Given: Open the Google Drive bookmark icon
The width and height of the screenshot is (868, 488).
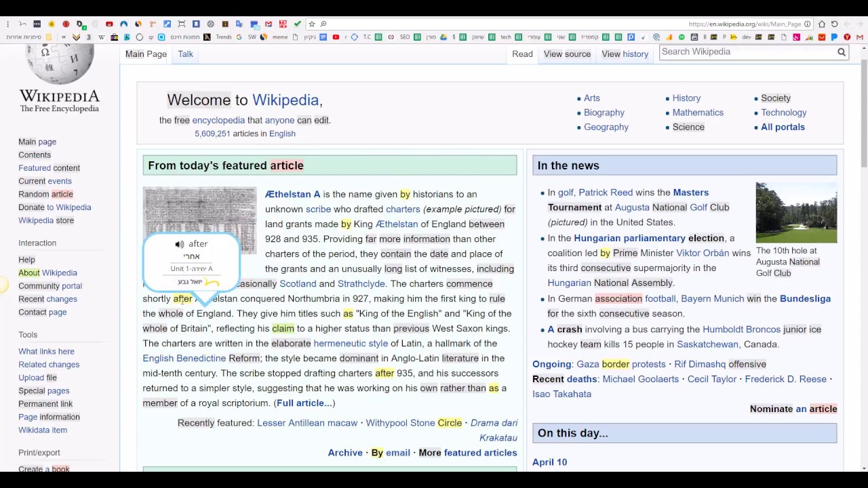Looking at the screenshot, I should 443,37.
